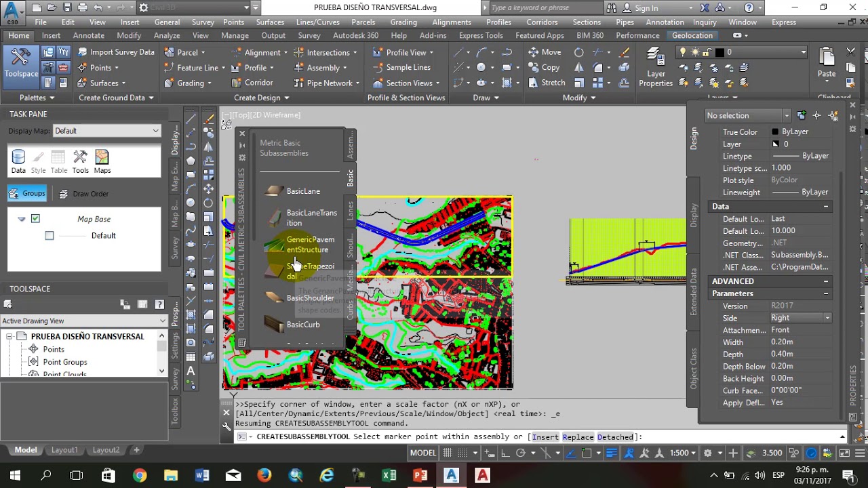Switch to the Annotate ribbon tab
The height and width of the screenshot is (488, 868).
[89, 35]
